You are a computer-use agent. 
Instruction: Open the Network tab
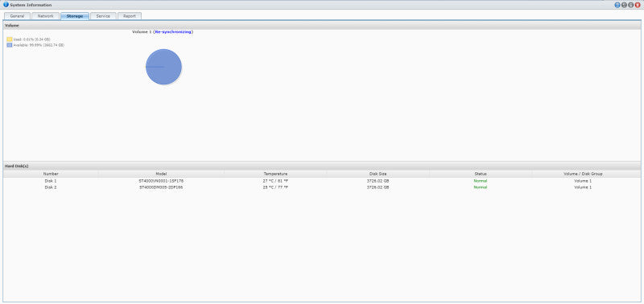(x=45, y=16)
